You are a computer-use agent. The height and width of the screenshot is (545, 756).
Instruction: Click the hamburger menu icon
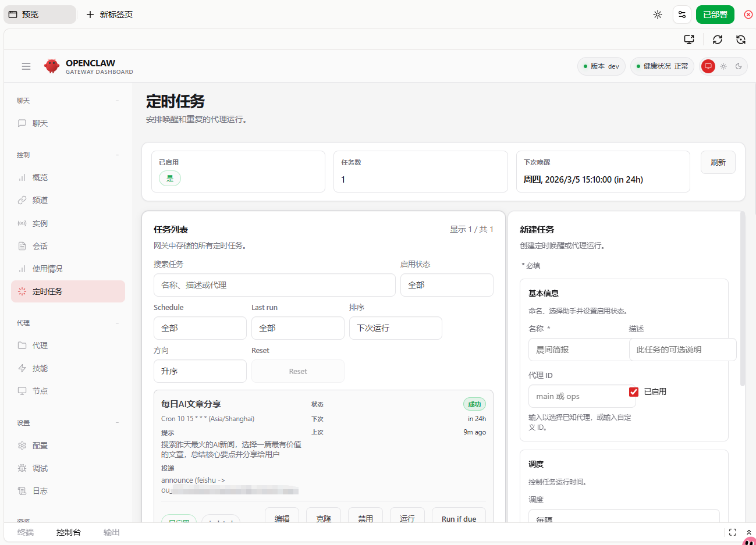point(26,66)
